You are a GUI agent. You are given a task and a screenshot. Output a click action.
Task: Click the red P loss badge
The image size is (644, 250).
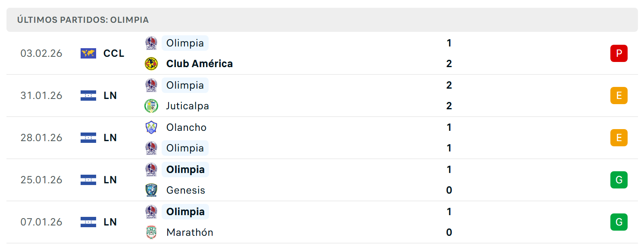619,53
